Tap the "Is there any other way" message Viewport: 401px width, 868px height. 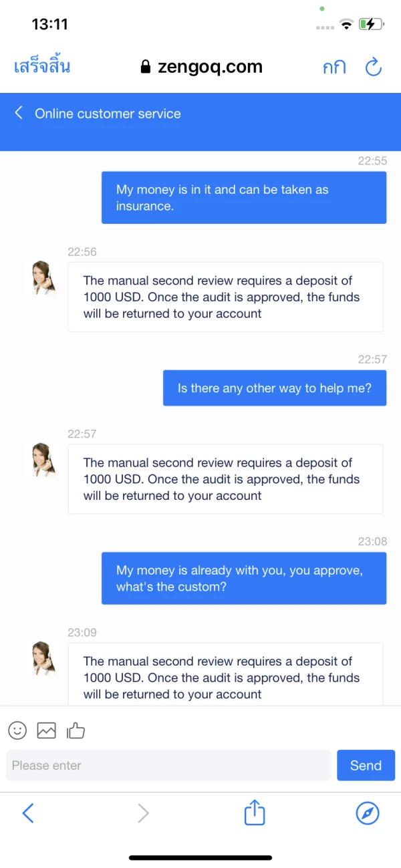pyautogui.click(x=275, y=388)
